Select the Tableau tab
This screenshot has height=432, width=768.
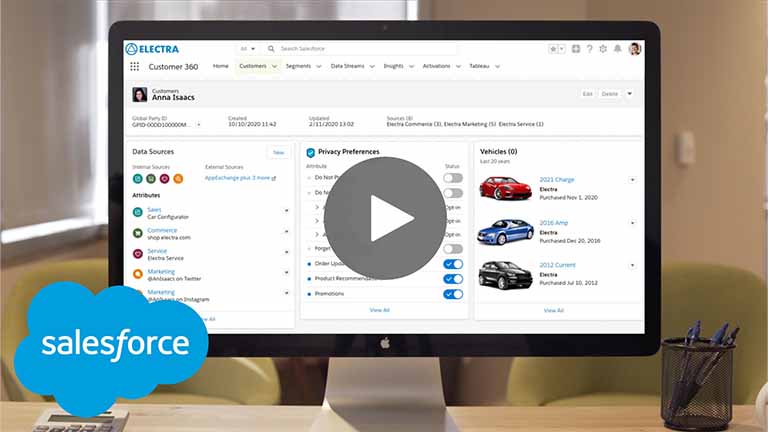[479, 66]
